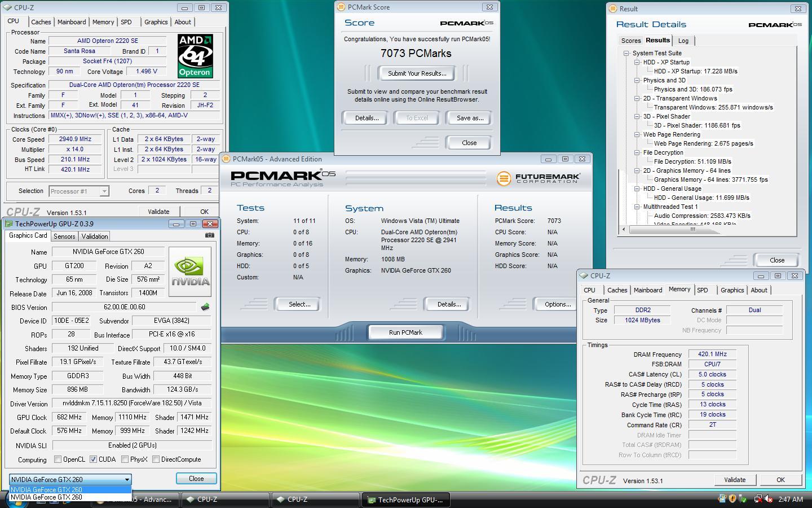Open the GPU selection dropdown in GPU-Z
Image resolution: width=812 pixels, height=508 pixels.
pos(70,479)
